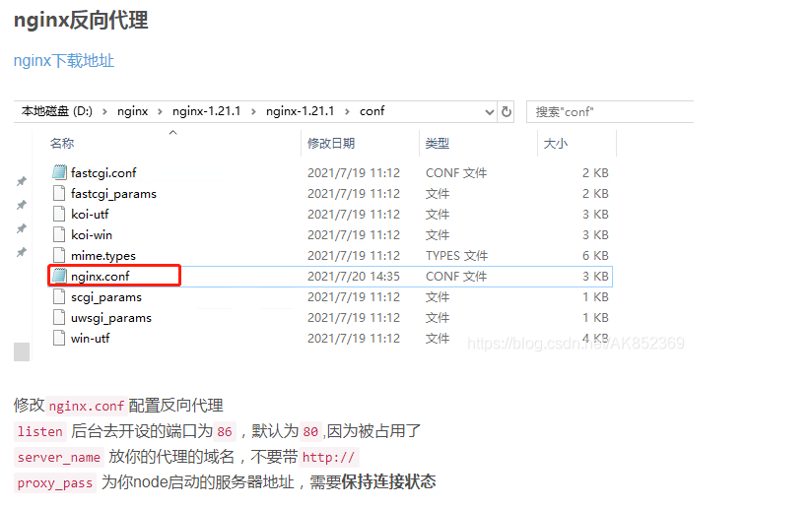The height and width of the screenshot is (508, 812).
Task: Expand the chevron after 本地磁盘 (D:)
Action: pyautogui.click(x=105, y=111)
